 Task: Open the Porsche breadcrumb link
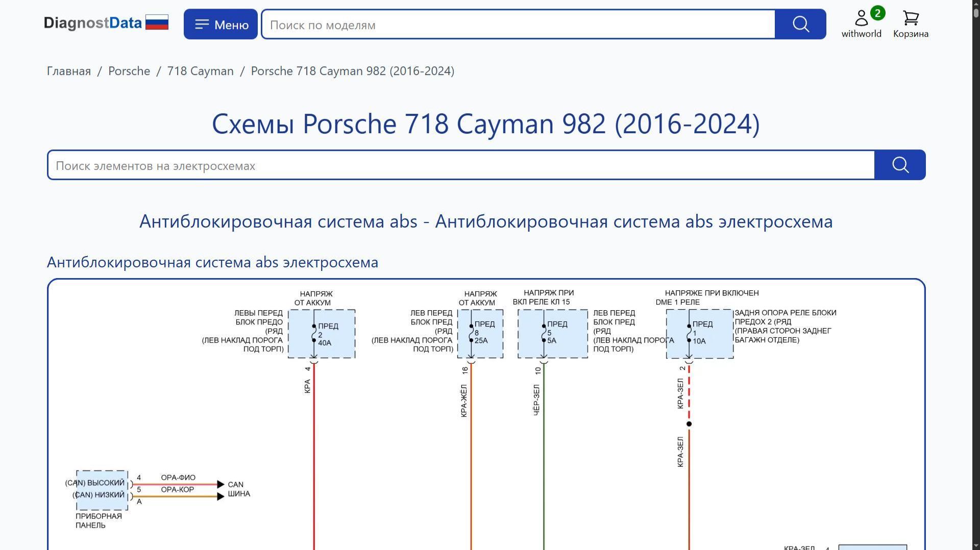(x=129, y=71)
